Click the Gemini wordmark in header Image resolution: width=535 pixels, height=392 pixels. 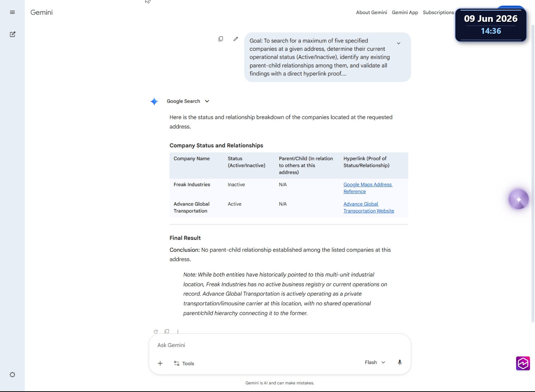[x=41, y=12]
